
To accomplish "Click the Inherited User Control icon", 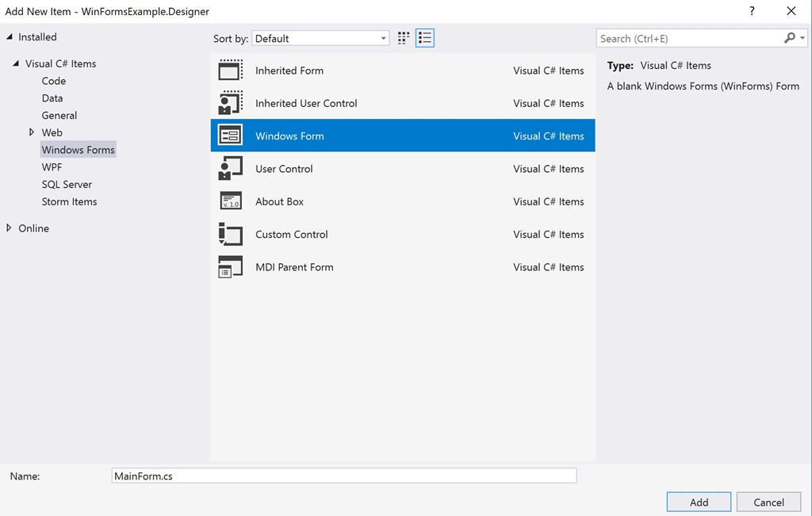I will click(230, 103).
